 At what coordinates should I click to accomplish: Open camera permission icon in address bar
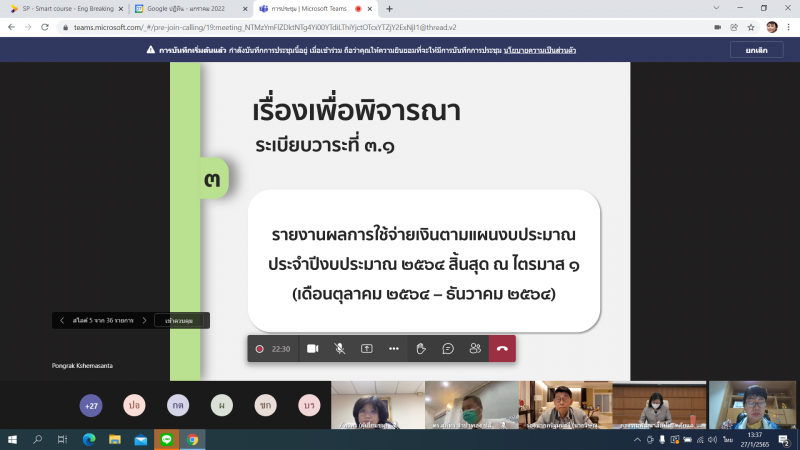pos(717,28)
